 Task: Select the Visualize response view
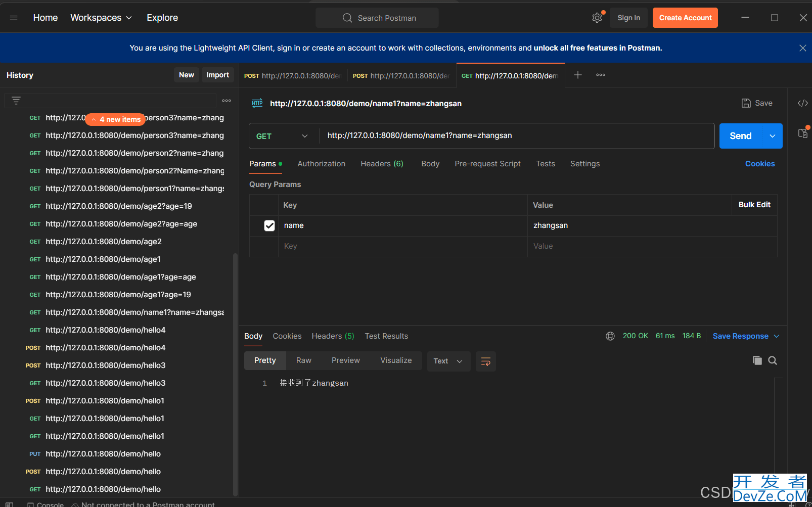[396, 360]
